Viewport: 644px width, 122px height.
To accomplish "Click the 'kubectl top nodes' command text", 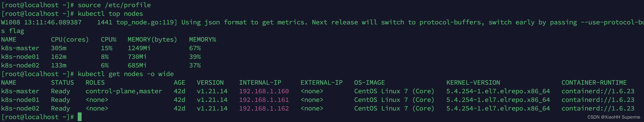I will click(x=110, y=14).
